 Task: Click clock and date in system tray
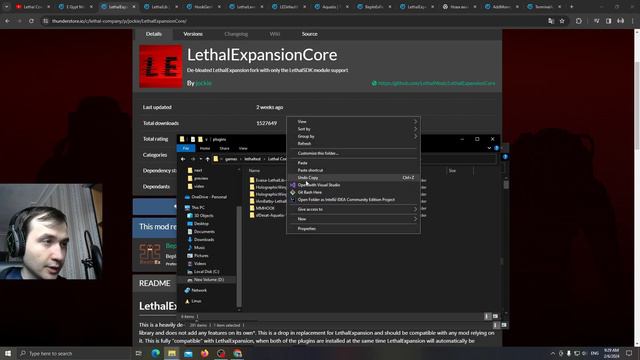(611, 353)
